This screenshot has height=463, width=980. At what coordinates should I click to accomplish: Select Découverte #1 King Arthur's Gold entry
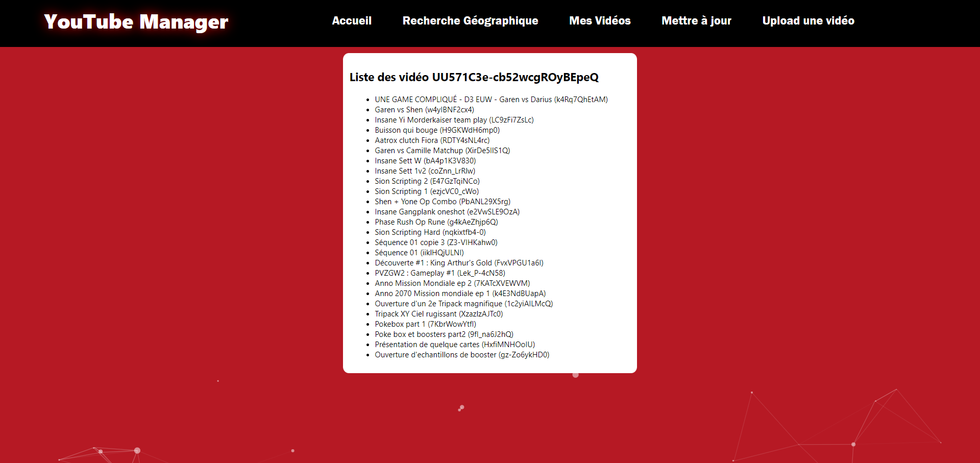[459, 263]
